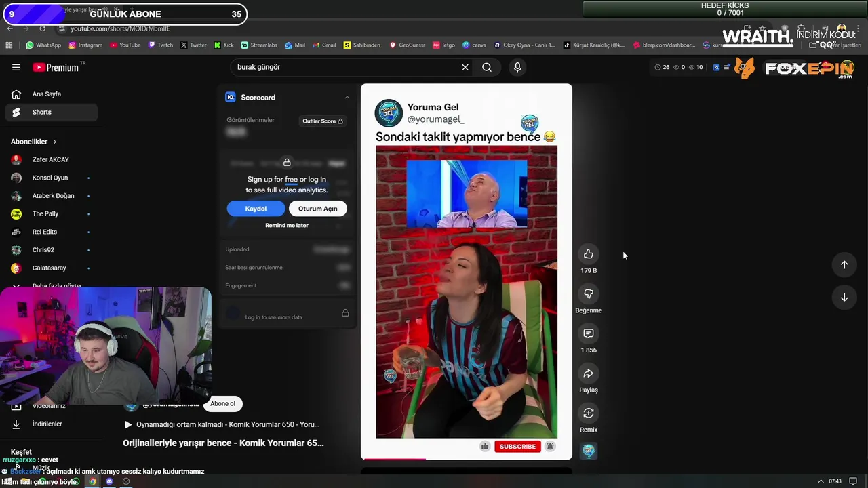Open Twitter bookmark
The width and height of the screenshot is (868, 488).
193,45
